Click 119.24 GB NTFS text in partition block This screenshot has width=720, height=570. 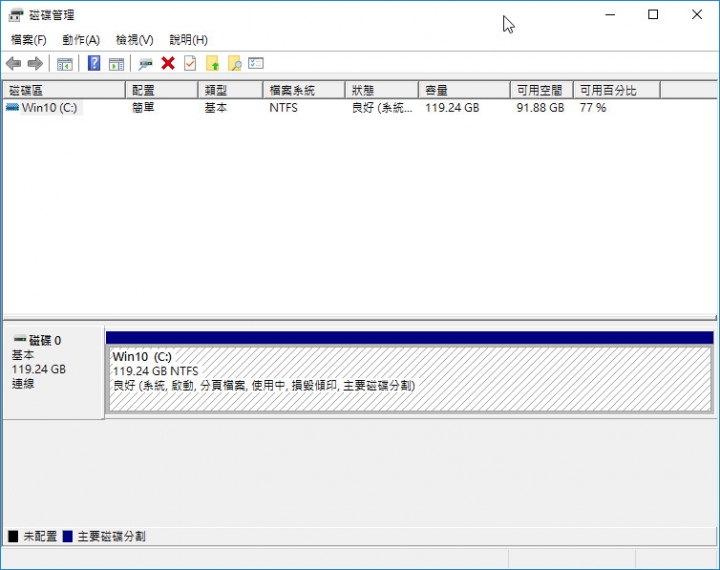(156, 371)
